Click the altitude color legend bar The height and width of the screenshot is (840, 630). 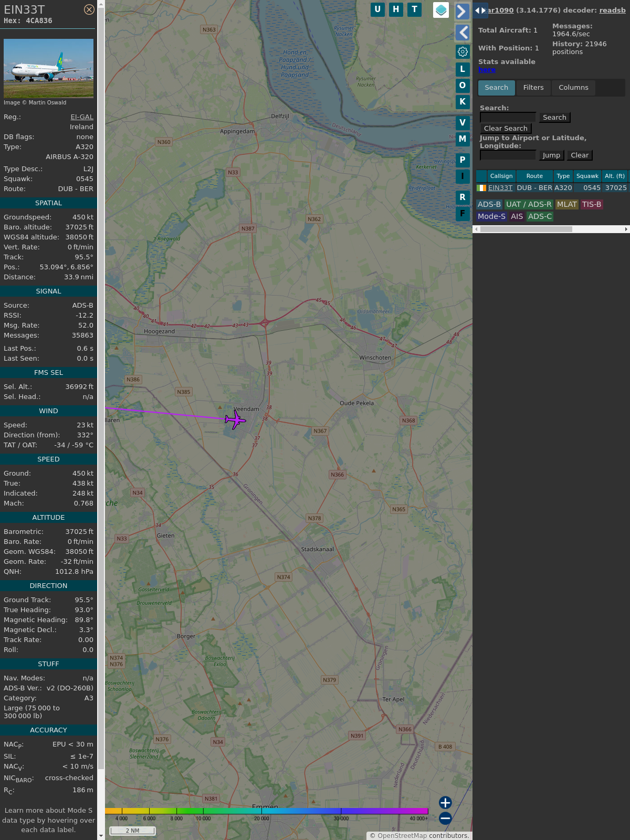tap(267, 811)
